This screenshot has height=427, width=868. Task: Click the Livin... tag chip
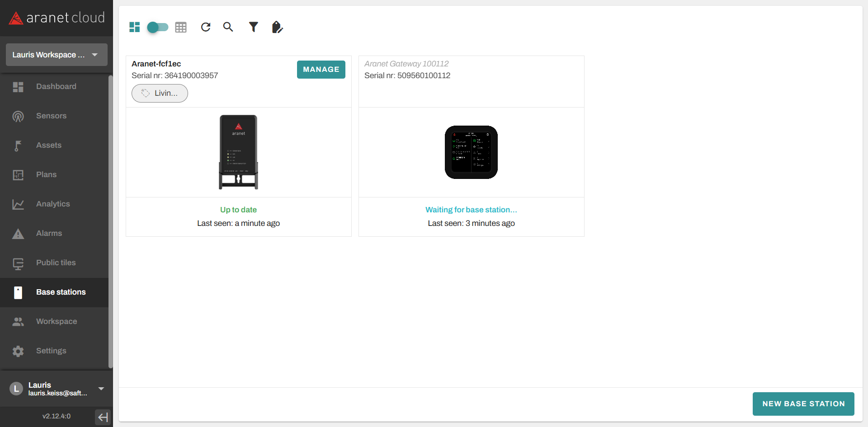pyautogui.click(x=160, y=93)
